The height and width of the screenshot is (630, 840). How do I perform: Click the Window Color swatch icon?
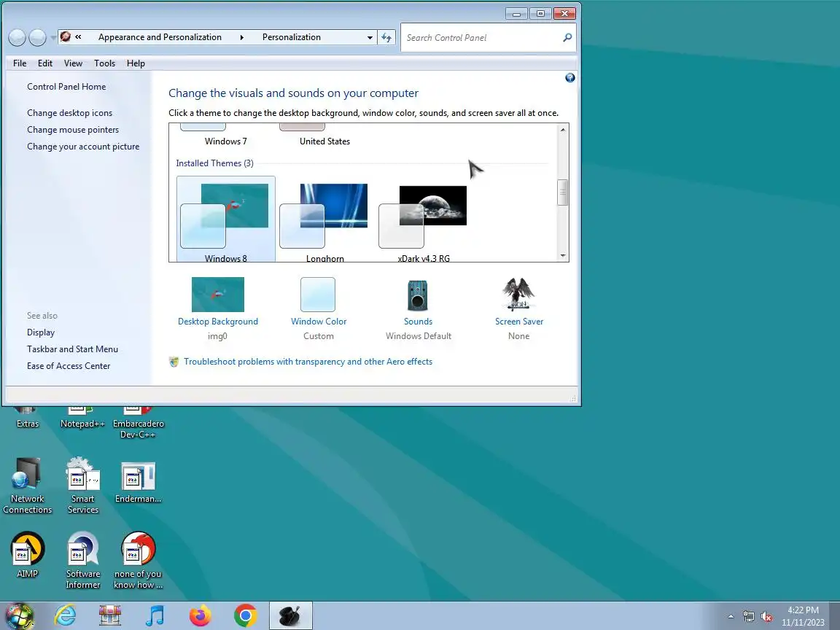point(318,294)
